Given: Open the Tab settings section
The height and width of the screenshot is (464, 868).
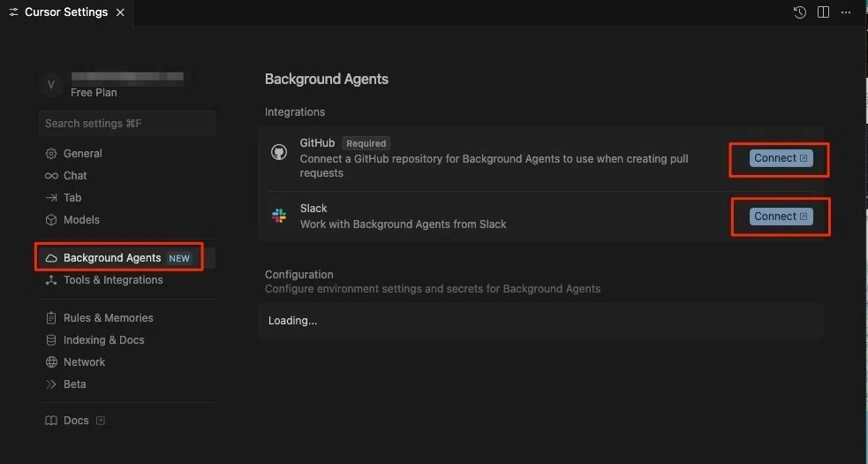Looking at the screenshot, I should (x=72, y=198).
